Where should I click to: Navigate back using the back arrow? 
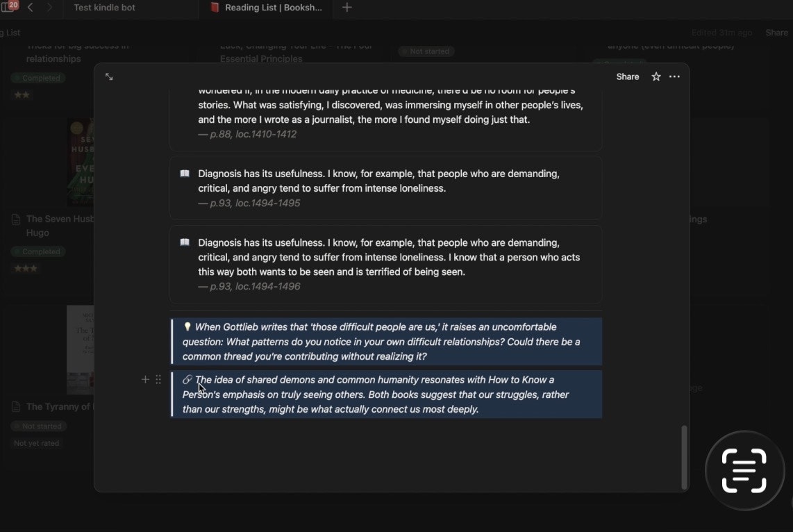pos(30,8)
